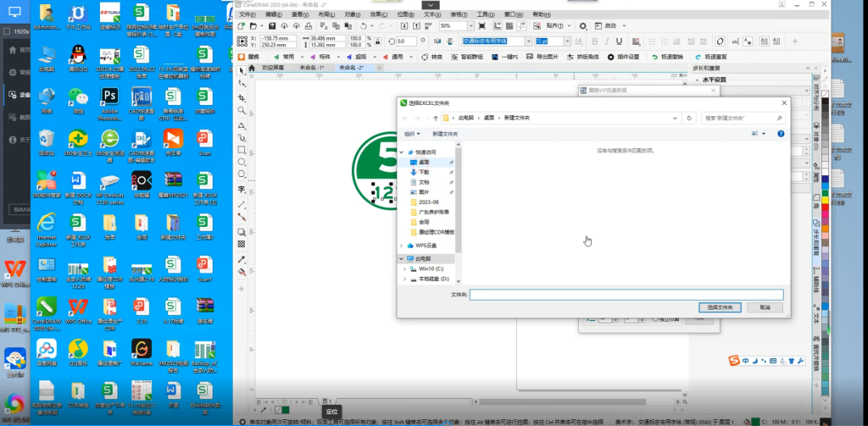Click the 文件夹 name input field
The image size is (868, 426).
(x=626, y=295)
